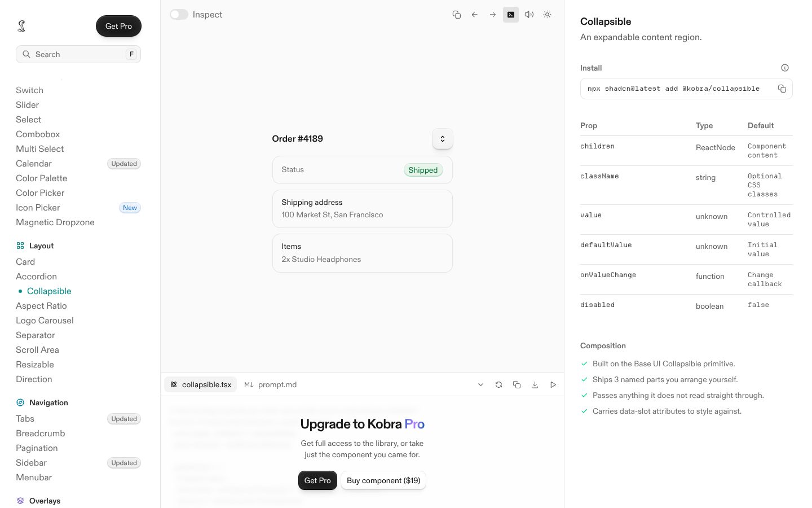Open the Select component page
The width and height of the screenshot is (812, 508).
tap(28, 120)
